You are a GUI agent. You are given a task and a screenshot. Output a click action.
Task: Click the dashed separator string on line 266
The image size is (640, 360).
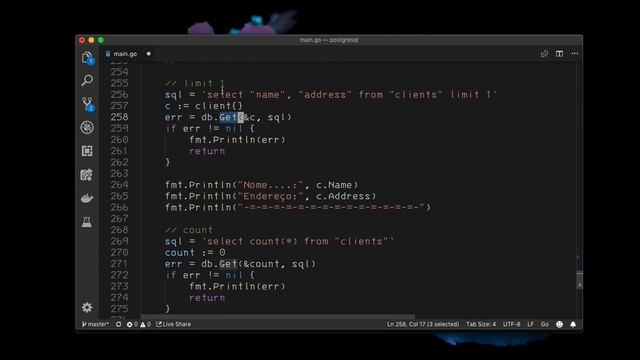click(x=331, y=207)
